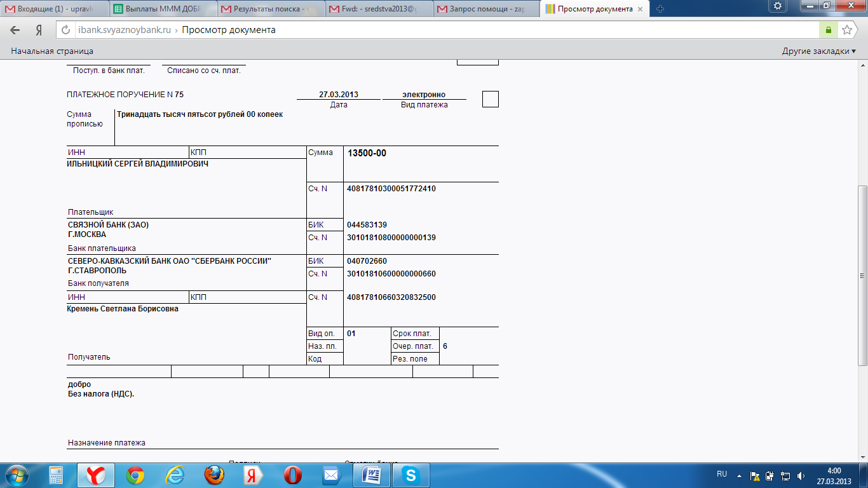The image size is (868, 488).
Task: Switch to the Выплаты МММ spreadsheet tab
Action: click(163, 9)
